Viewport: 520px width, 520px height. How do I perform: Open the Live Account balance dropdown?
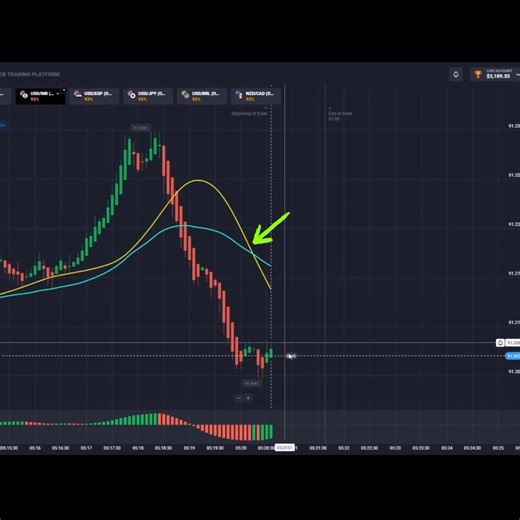[x=518, y=75]
